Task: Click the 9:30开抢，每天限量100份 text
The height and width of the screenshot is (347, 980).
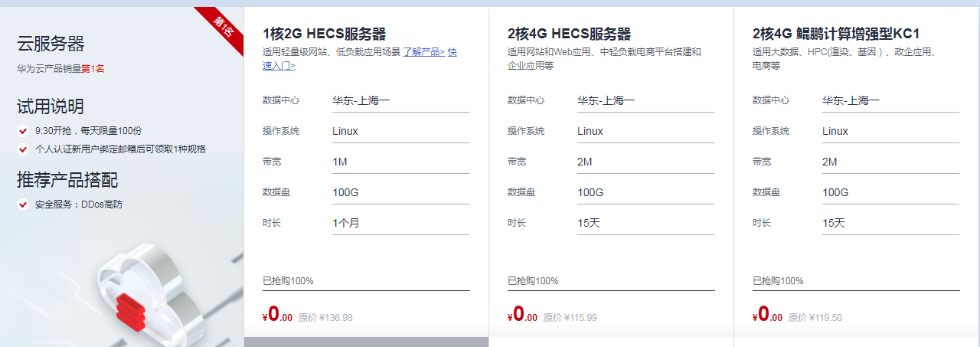Action: tap(89, 131)
